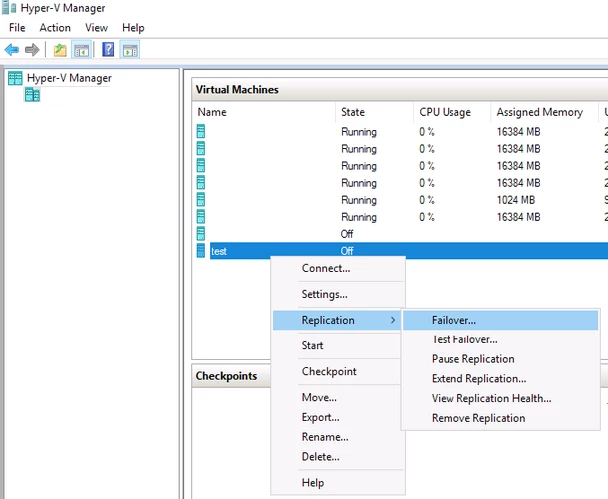Select Test Failover... in the submenu
Viewport: 608px width, 499px height.
tap(500, 340)
